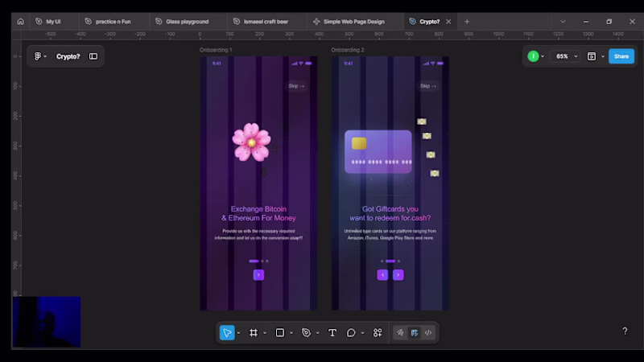Click the pagination dots on Onboarding 1
The height and width of the screenshot is (362, 644).
point(258,261)
